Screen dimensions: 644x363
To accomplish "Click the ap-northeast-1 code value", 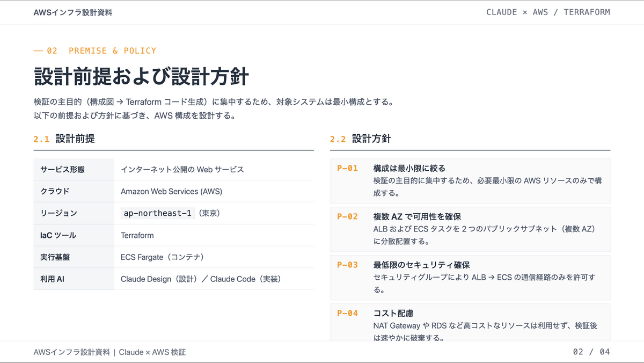I will point(158,213).
